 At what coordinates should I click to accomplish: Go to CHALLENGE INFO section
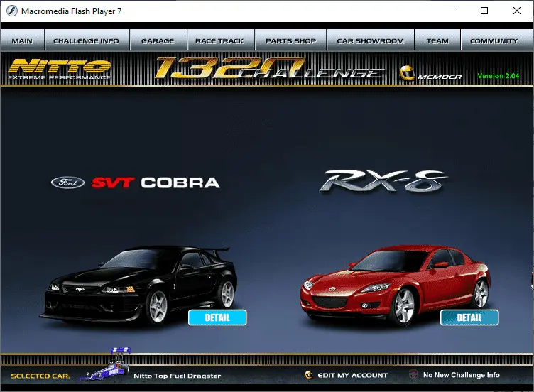[x=86, y=41]
